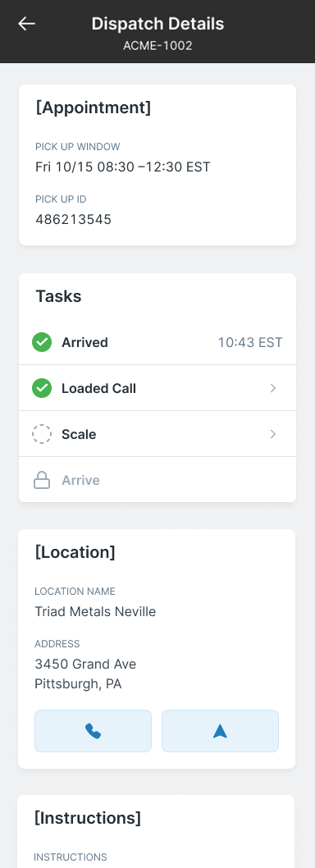Tap the dashed circle beside Scale
315x868 pixels.
[42, 434]
